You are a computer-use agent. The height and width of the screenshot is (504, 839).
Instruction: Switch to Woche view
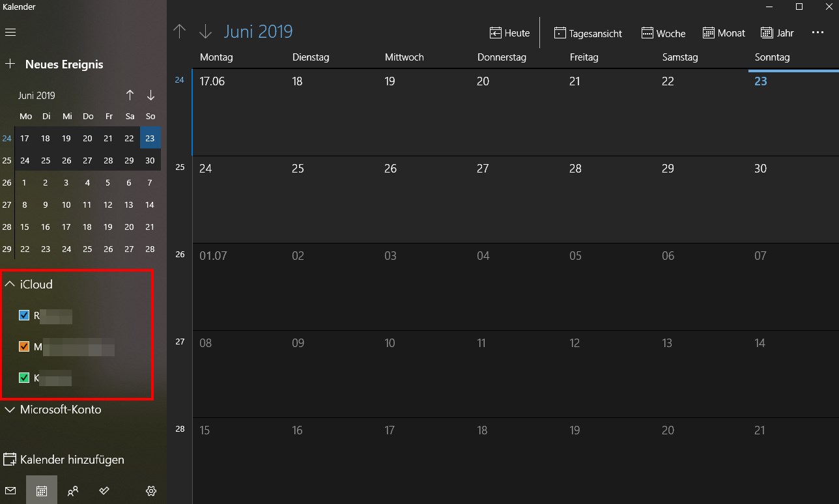663,33
